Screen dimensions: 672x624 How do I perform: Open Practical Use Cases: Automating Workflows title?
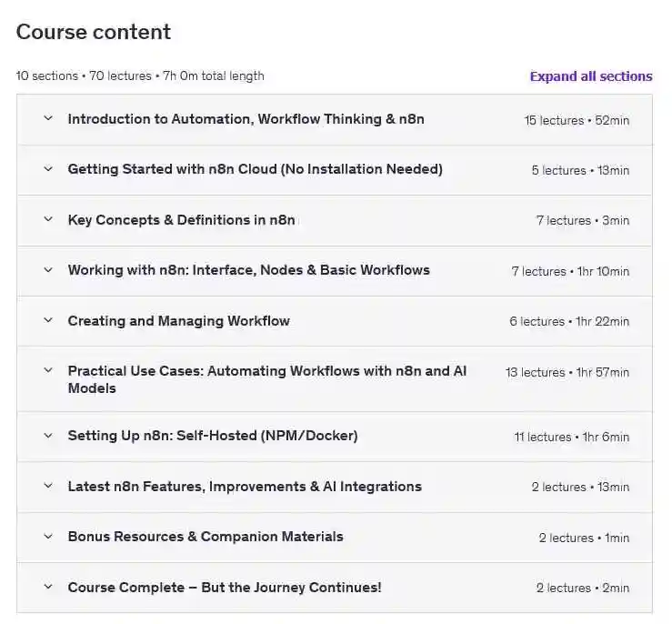click(x=267, y=379)
